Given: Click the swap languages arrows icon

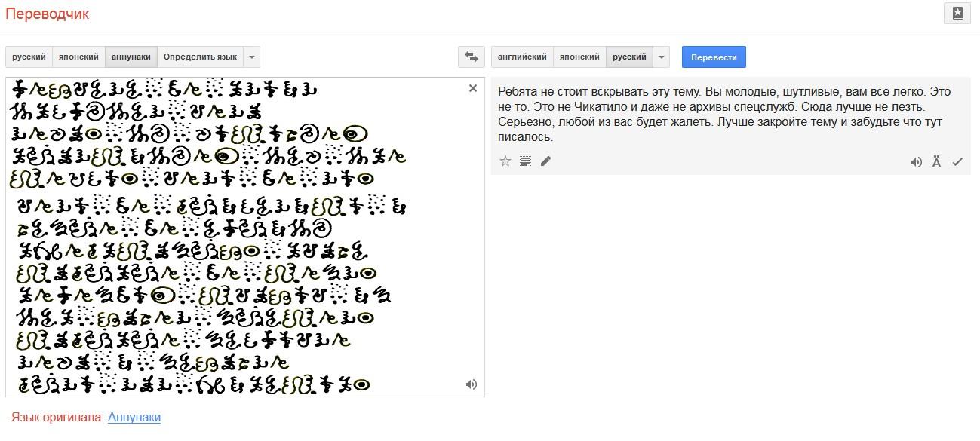Looking at the screenshot, I should [x=471, y=57].
